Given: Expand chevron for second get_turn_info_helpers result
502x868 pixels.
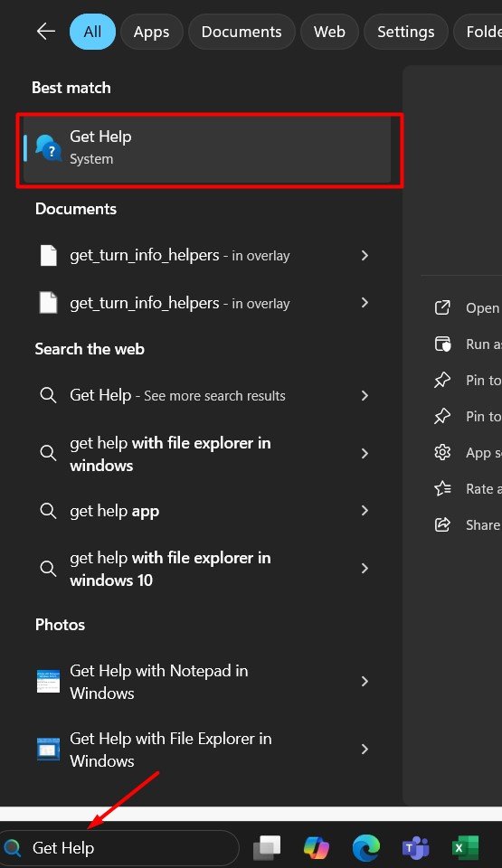Looking at the screenshot, I should pos(365,303).
